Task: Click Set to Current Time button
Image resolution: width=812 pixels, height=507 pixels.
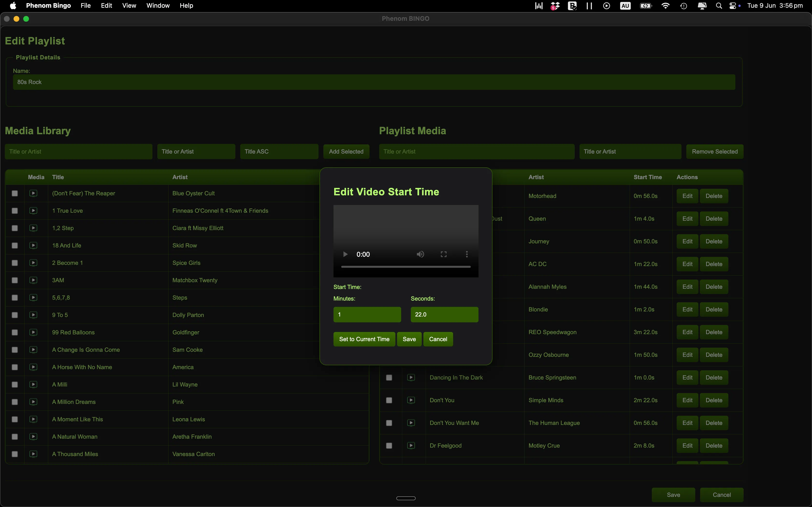Action: coord(364,339)
